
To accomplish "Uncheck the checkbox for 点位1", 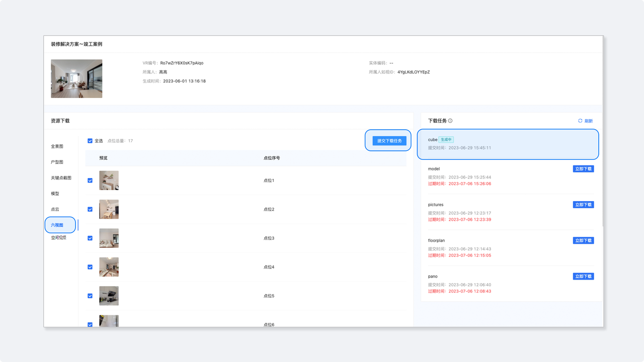I will [x=90, y=180].
